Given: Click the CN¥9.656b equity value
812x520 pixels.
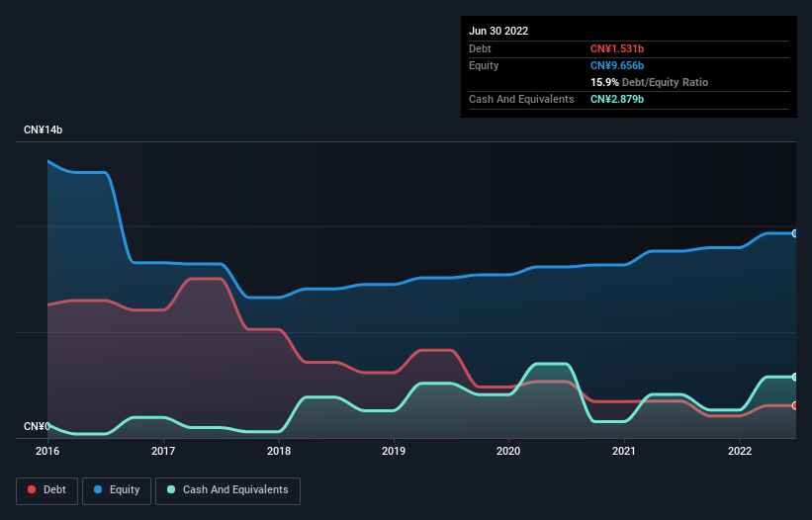Looking at the screenshot, I should [x=617, y=65].
